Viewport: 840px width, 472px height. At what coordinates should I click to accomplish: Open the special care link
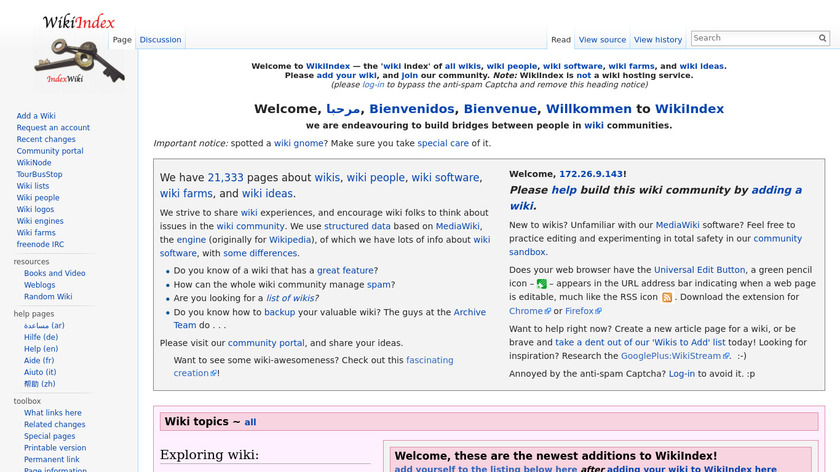442,143
